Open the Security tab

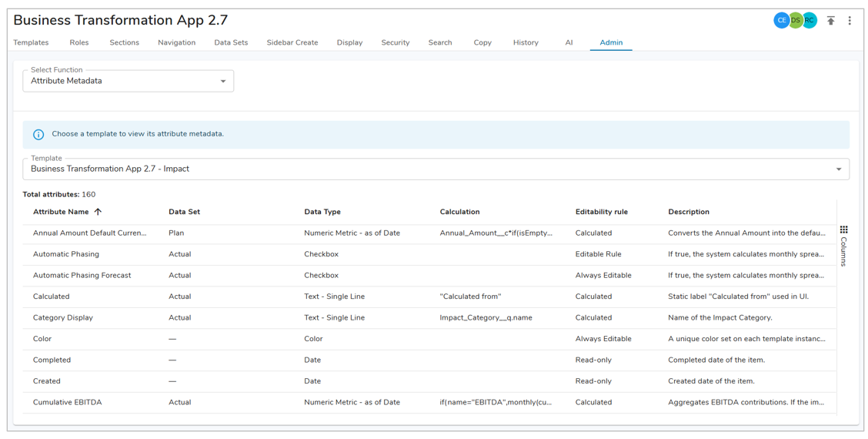coord(395,42)
